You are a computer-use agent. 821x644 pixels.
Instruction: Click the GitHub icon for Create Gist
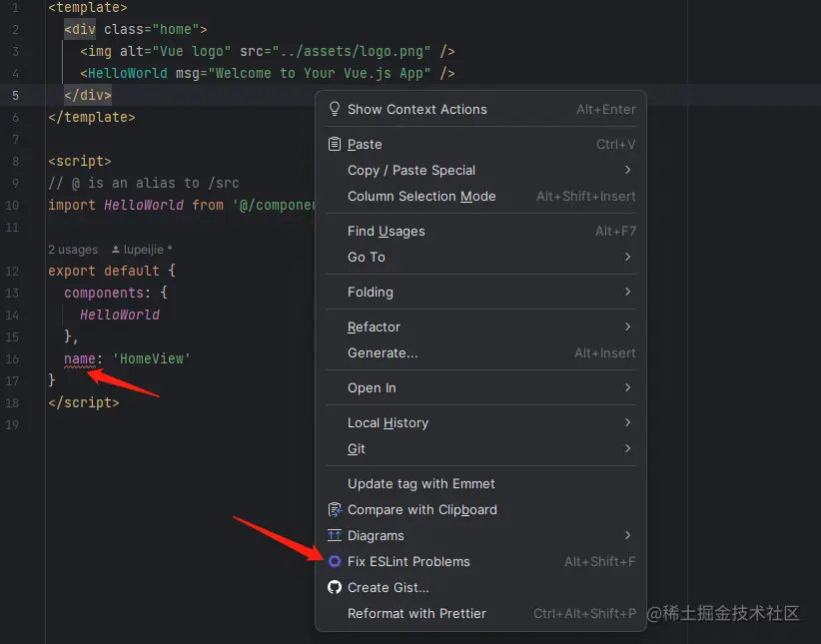[334, 587]
